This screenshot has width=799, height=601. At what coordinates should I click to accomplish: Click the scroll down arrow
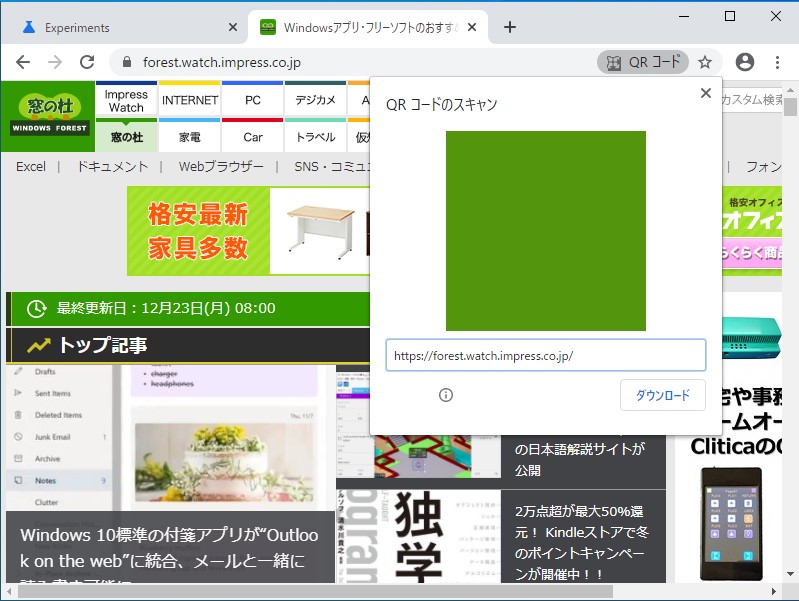pyautogui.click(x=790, y=573)
